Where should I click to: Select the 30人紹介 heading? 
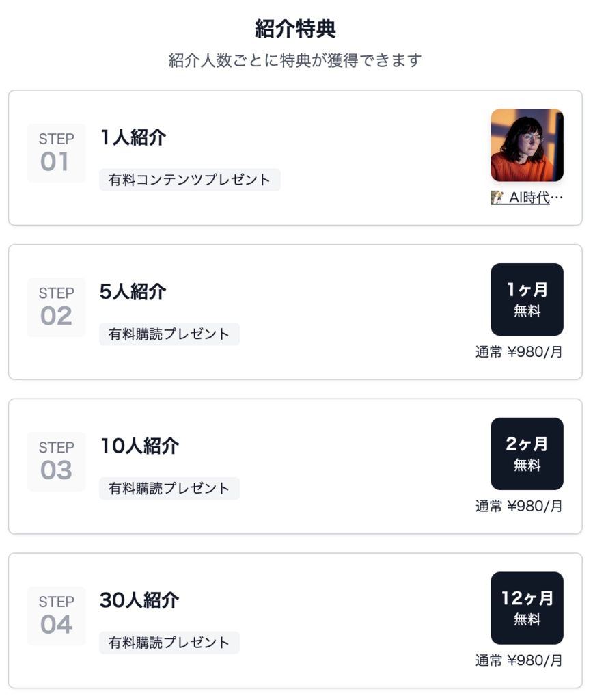(x=139, y=600)
